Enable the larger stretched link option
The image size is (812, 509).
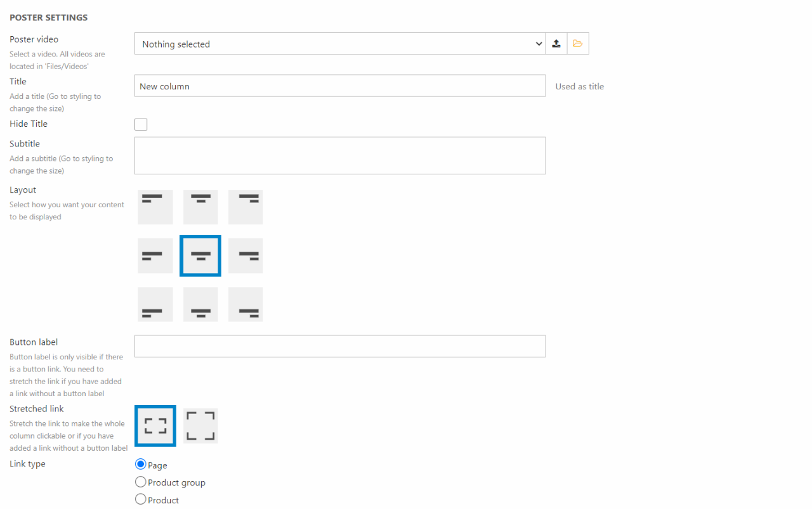point(200,426)
